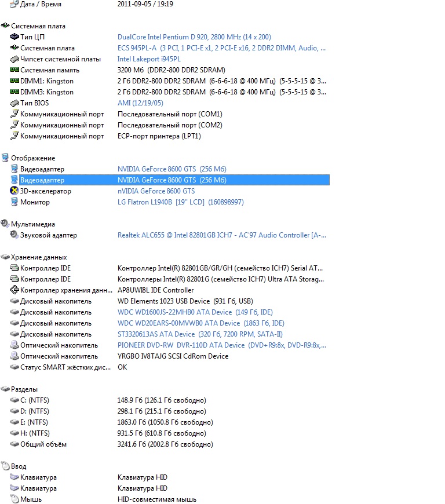Click the Монитор row icon
Viewport: 445px width, 504px height.
[x=14, y=202]
